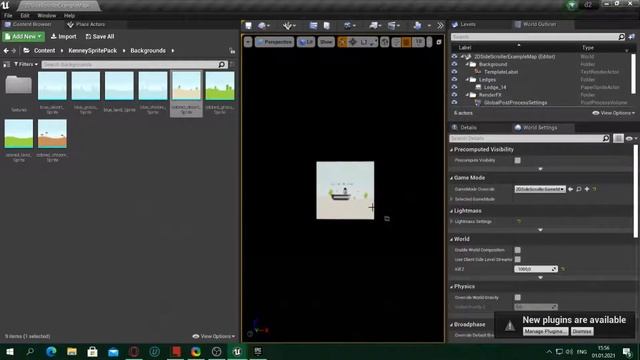Open the Help menu
The image size is (640, 360).
69,16
